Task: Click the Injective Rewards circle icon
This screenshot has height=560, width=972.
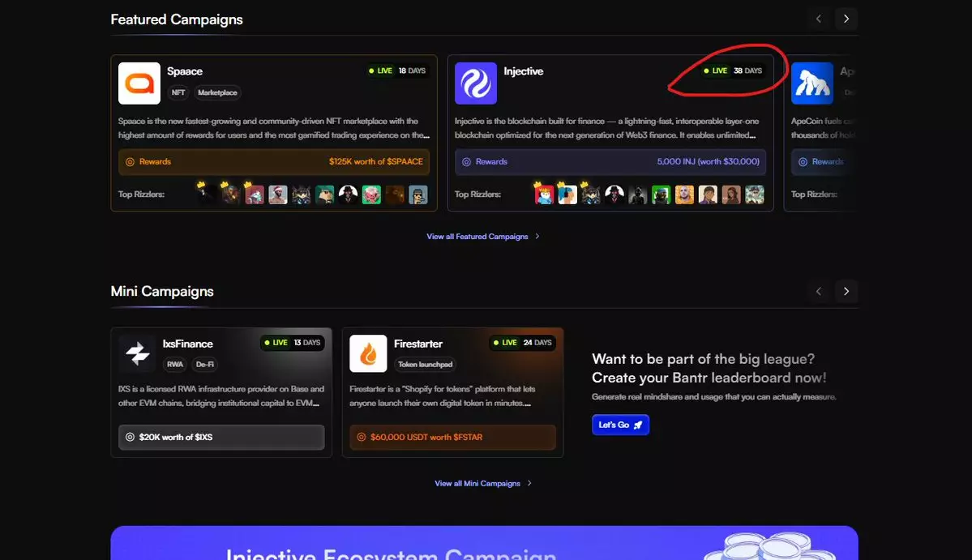Action: click(x=466, y=162)
